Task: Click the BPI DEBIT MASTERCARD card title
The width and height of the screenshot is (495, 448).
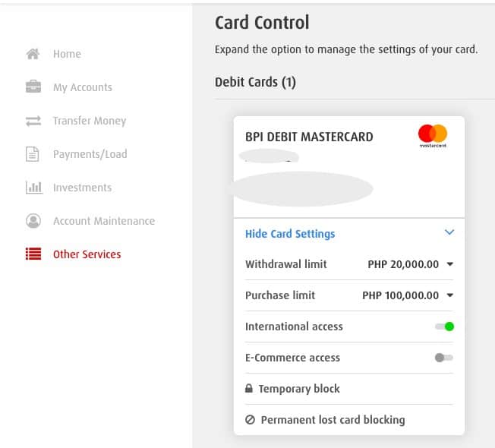Action: pos(309,137)
